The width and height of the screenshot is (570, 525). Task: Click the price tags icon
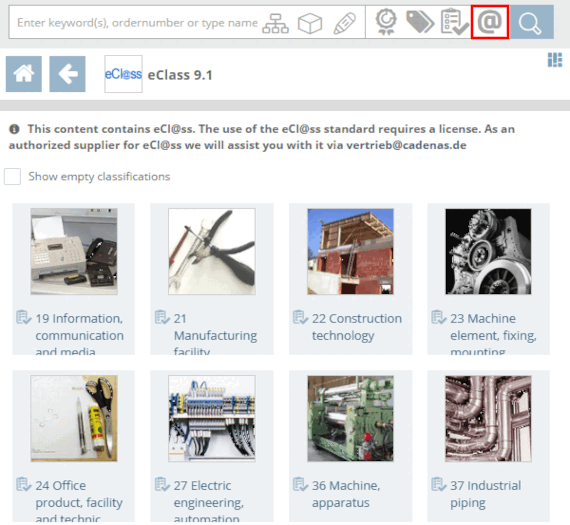[420, 22]
